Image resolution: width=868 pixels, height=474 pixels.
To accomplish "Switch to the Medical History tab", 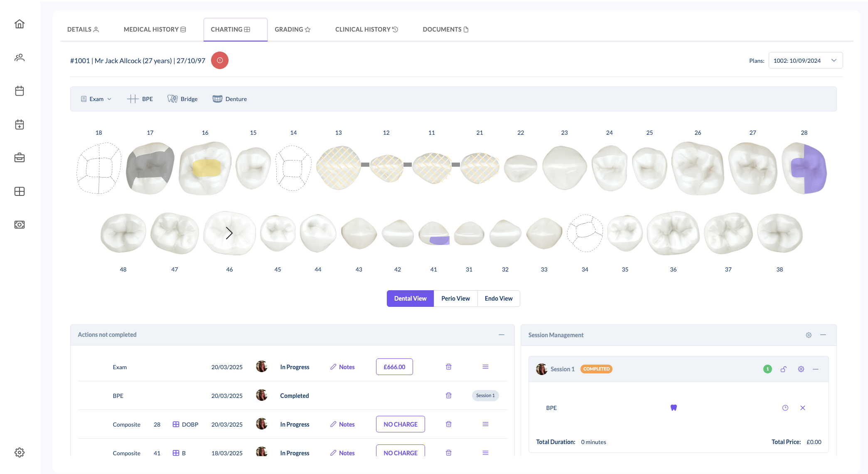I will pos(154,29).
